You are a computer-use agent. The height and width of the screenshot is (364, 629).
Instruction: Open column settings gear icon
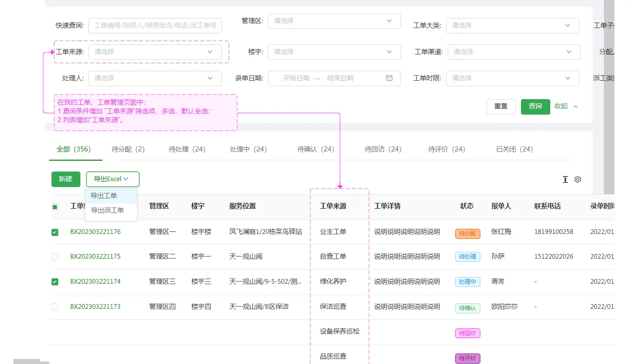(x=578, y=179)
